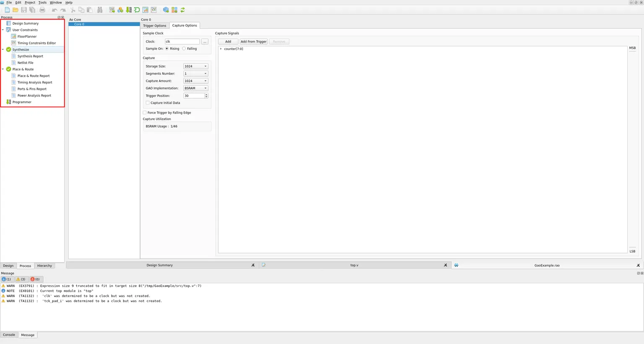Screen dimensions: 644x344
Task: Click the scissors Cut toolbar icon
Action: point(73,10)
